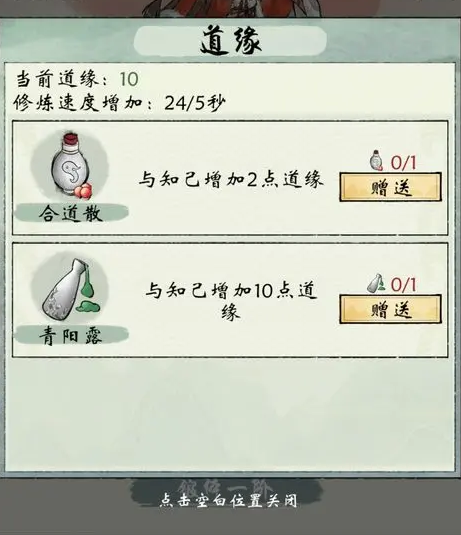461x535 pixels.
Task: Tap the 青阳露 flask icon
Action: [x=70, y=289]
